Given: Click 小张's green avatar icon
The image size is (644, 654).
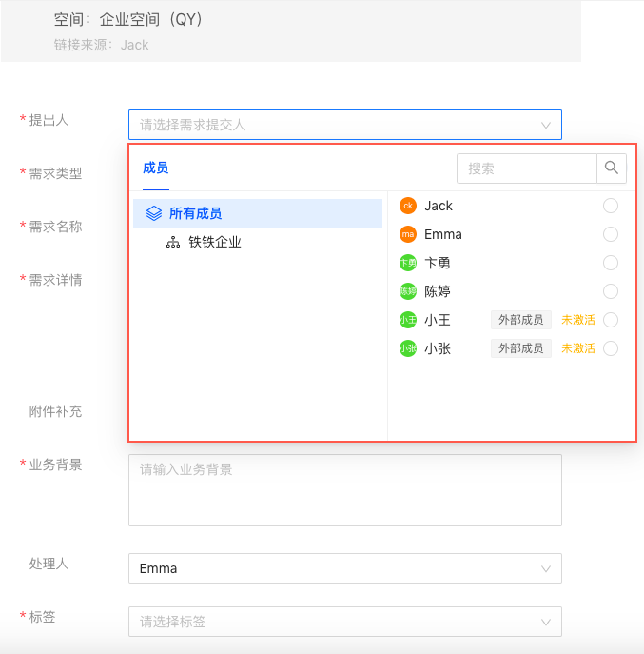Looking at the screenshot, I should (x=408, y=348).
